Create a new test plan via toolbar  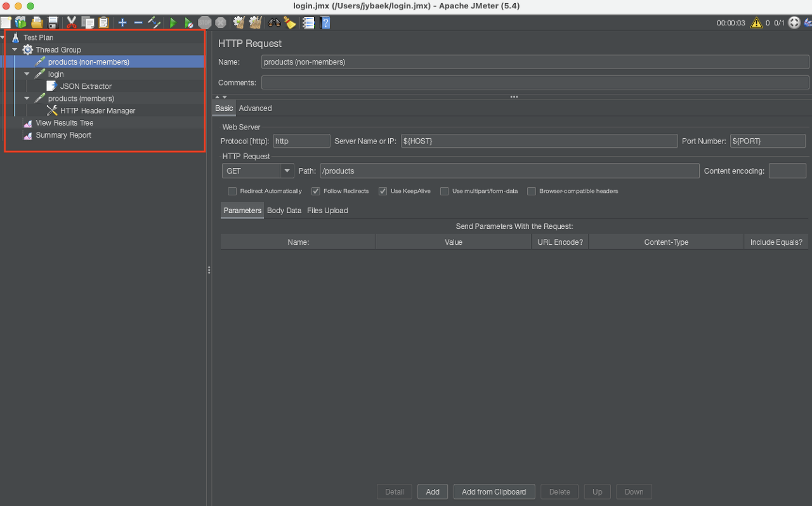point(5,23)
